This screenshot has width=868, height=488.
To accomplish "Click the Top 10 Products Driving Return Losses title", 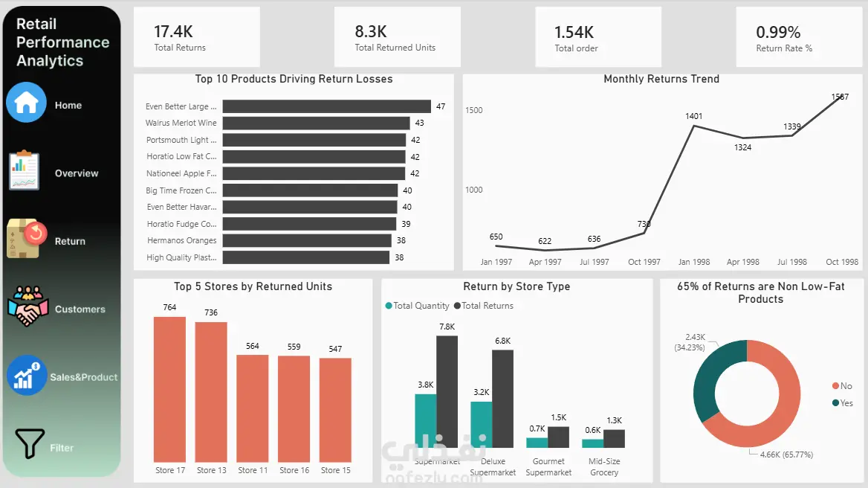I will click(x=294, y=79).
